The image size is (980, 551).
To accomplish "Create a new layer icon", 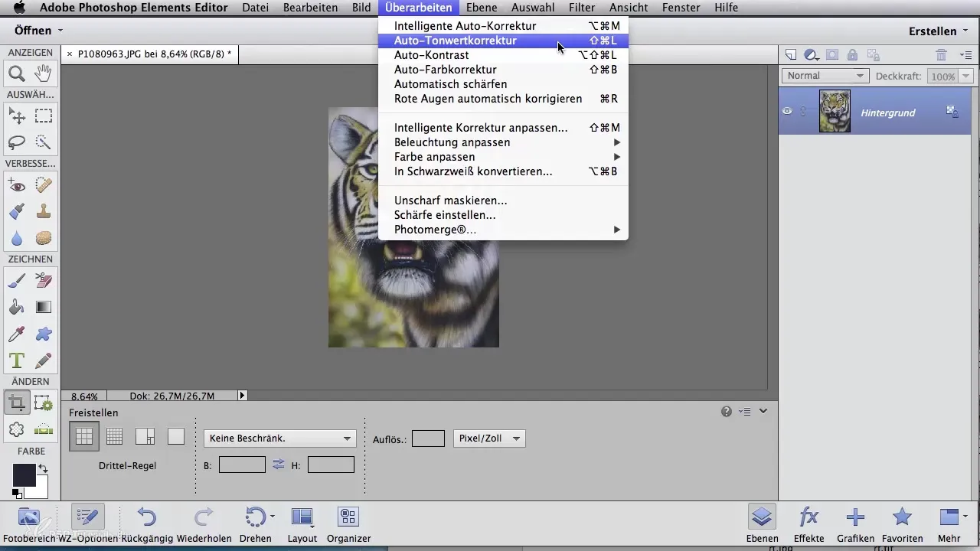I will coord(791,54).
